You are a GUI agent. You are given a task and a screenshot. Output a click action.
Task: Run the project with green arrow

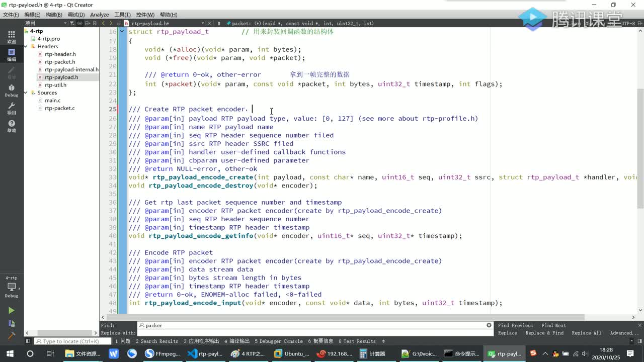(x=11, y=310)
